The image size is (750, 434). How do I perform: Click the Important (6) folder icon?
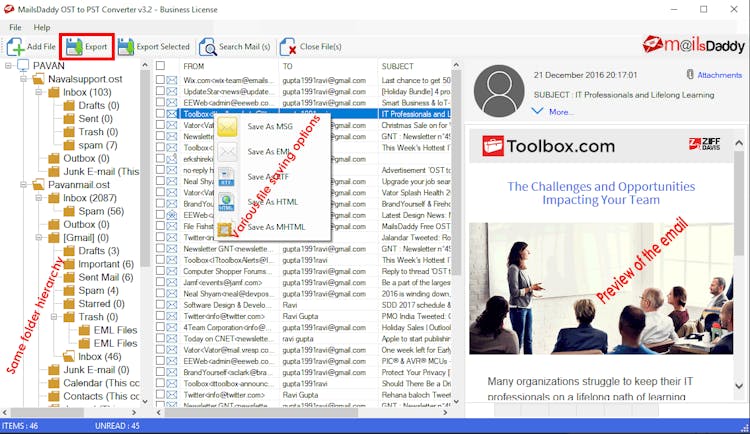tap(69, 264)
